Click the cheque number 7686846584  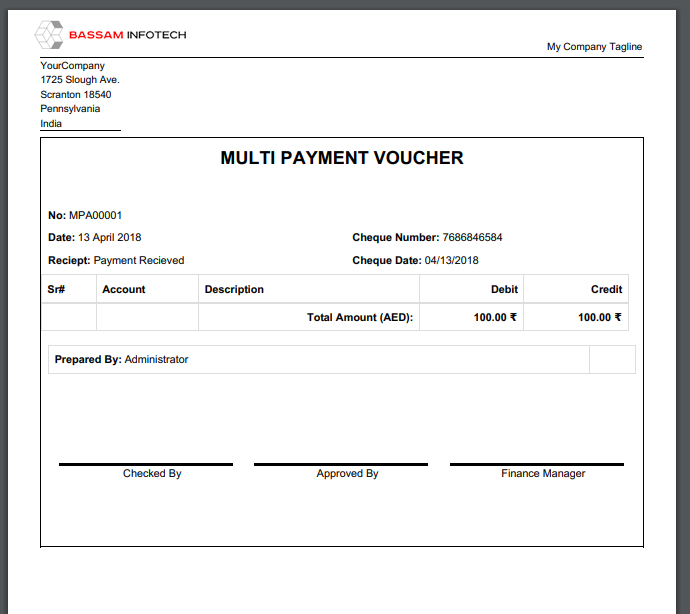coord(472,237)
